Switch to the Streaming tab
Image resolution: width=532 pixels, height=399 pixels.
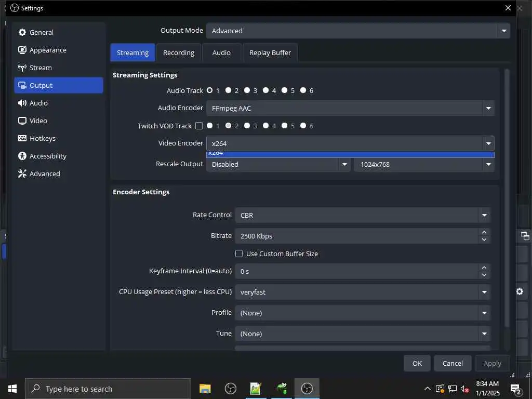(132, 52)
